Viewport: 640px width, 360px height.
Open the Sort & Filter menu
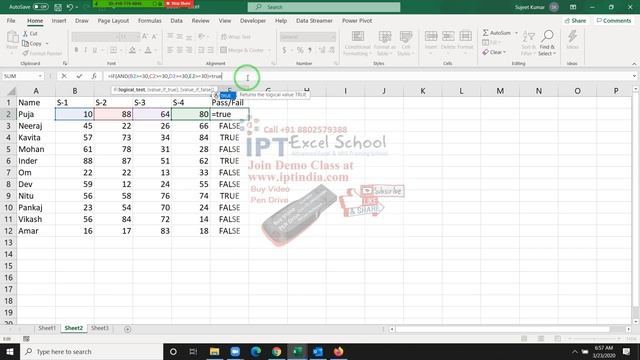(528, 43)
